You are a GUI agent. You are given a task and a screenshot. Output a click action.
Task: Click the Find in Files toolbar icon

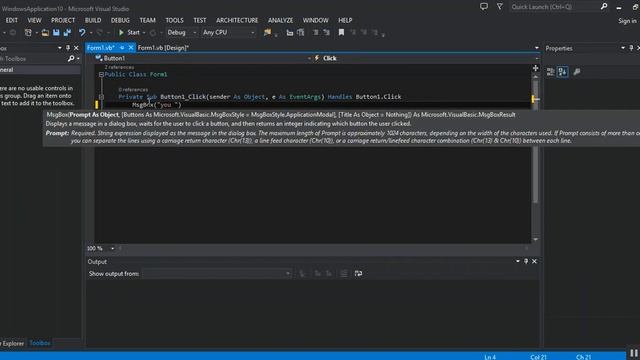click(x=267, y=32)
